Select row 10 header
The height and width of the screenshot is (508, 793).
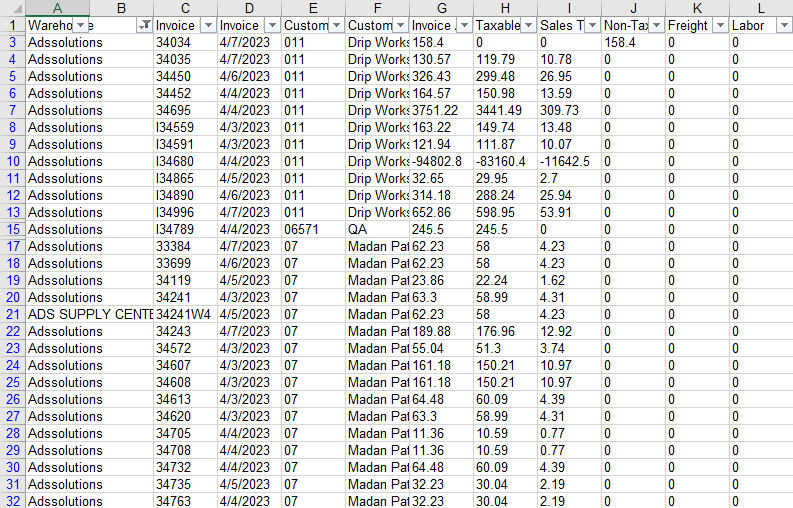[13, 161]
